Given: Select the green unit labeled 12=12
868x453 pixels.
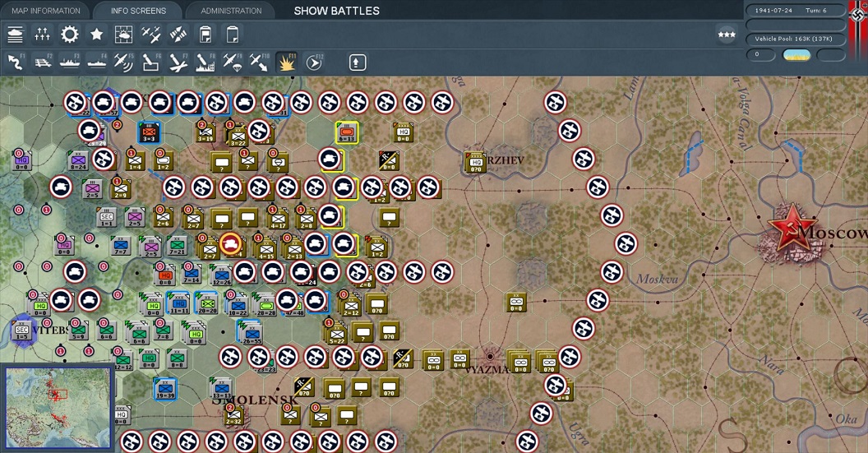Looking at the screenshot, I should pyautogui.click(x=123, y=359).
